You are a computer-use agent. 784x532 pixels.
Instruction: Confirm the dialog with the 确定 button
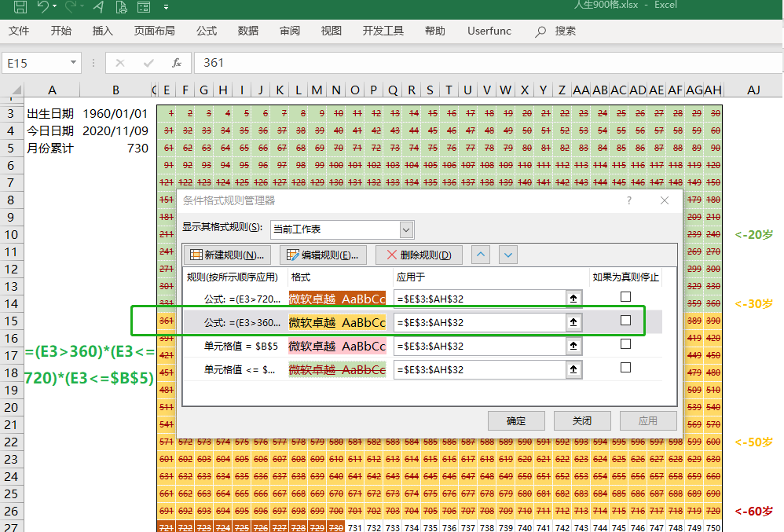516,421
